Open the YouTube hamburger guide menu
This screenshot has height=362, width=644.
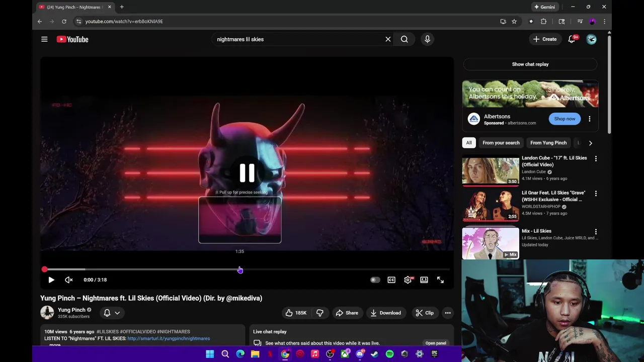click(44, 39)
